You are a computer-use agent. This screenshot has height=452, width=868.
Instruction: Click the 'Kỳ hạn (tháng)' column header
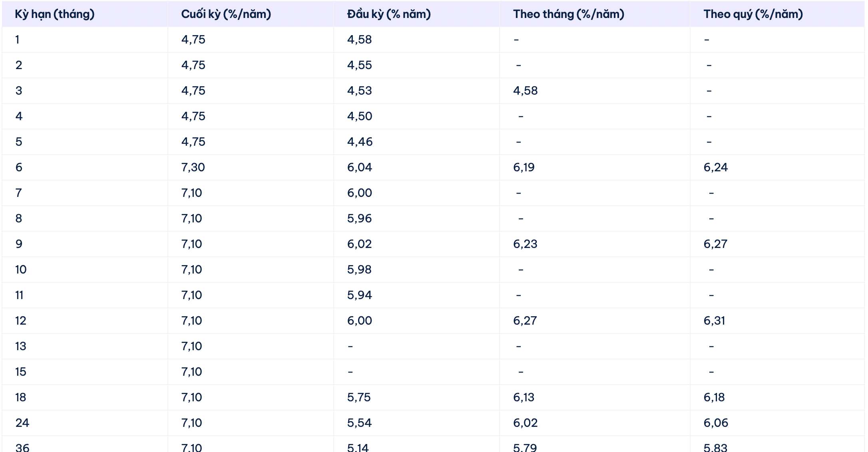(x=55, y=14)
